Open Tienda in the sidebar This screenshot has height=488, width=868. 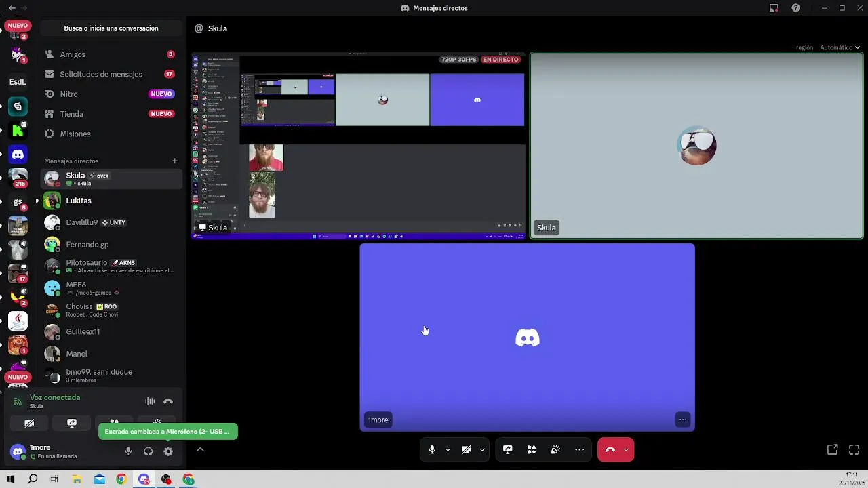[x=111, y=114]
